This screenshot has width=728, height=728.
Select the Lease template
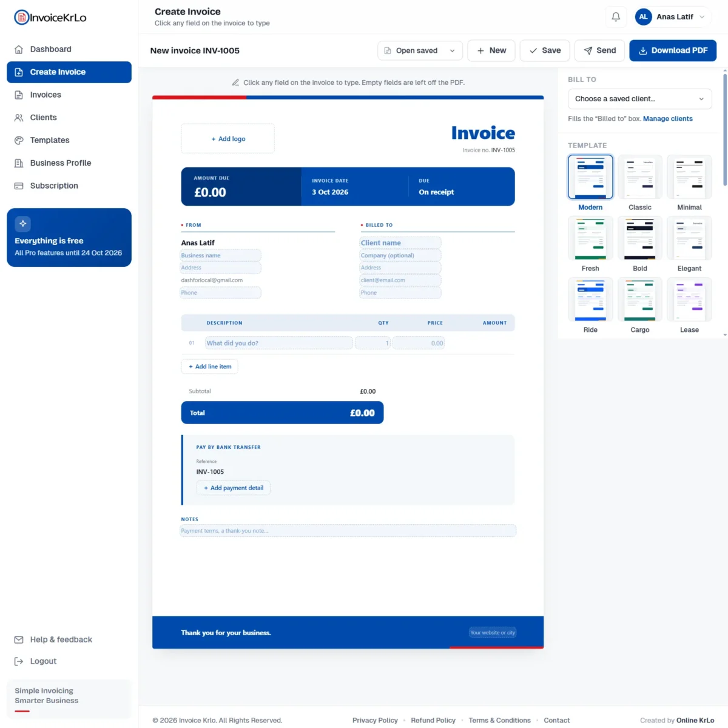[x=689, y=299]
